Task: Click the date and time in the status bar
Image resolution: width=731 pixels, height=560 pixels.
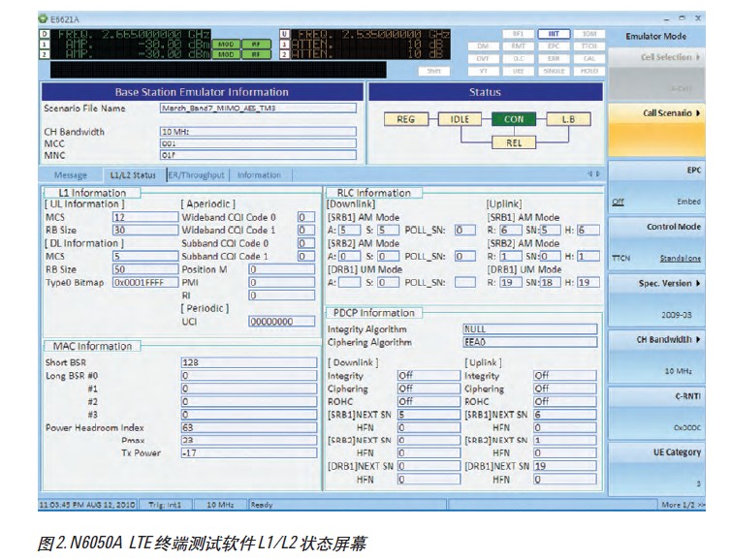Action: 87,505
